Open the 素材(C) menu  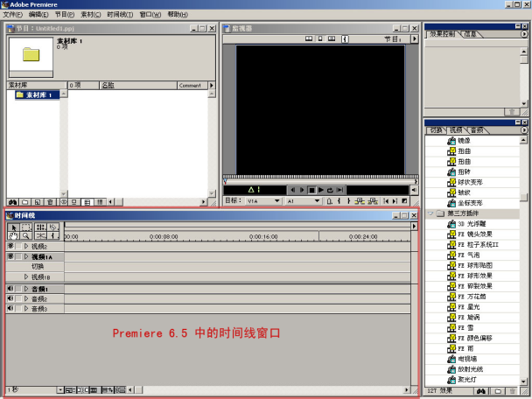91,14
